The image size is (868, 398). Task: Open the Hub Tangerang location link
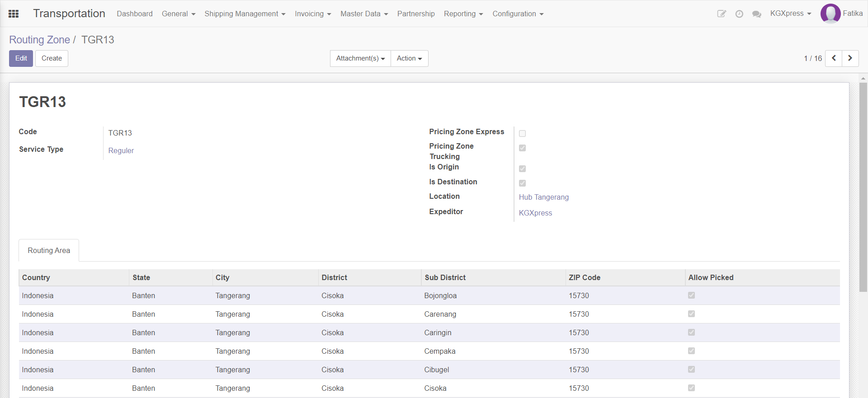tap(544, 197)
